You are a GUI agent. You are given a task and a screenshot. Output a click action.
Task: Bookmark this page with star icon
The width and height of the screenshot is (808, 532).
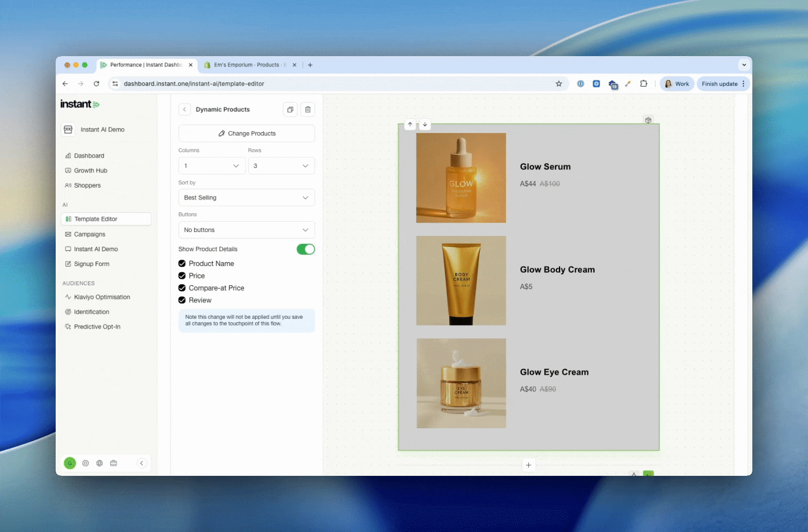(559, 84)
